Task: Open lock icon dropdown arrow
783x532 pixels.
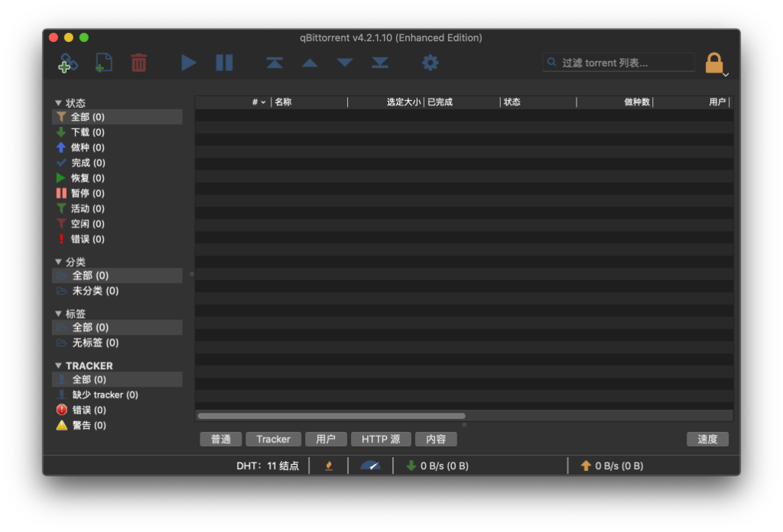Action: (x=726, y=74)
